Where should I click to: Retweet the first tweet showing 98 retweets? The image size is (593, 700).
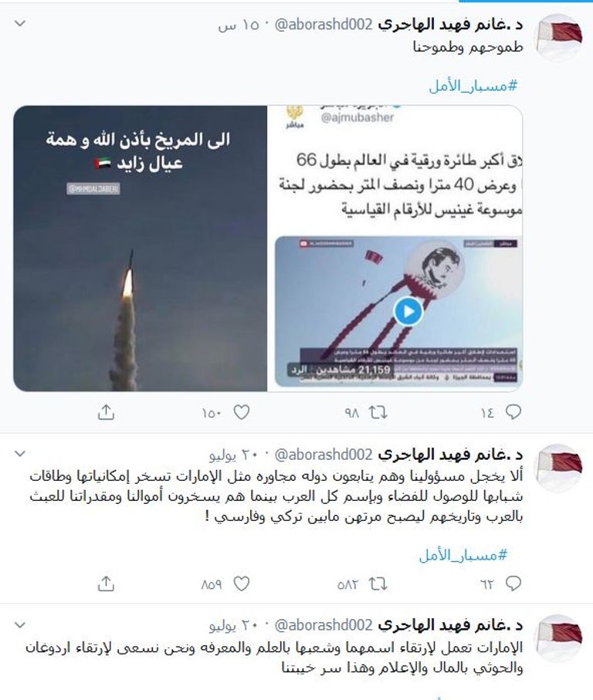point(378,412)
